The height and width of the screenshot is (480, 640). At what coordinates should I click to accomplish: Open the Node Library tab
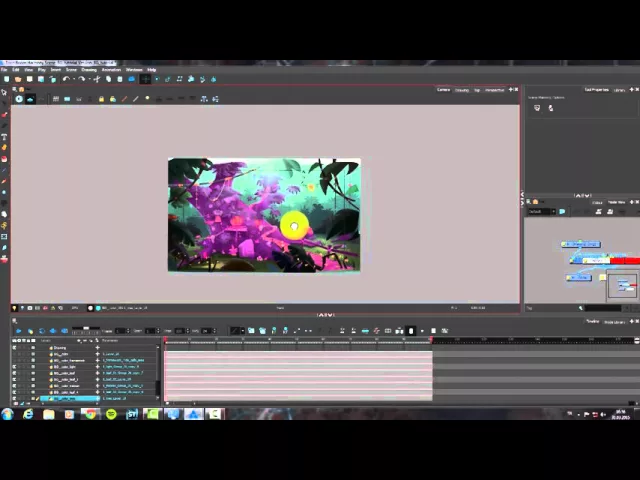click(614, 322)
